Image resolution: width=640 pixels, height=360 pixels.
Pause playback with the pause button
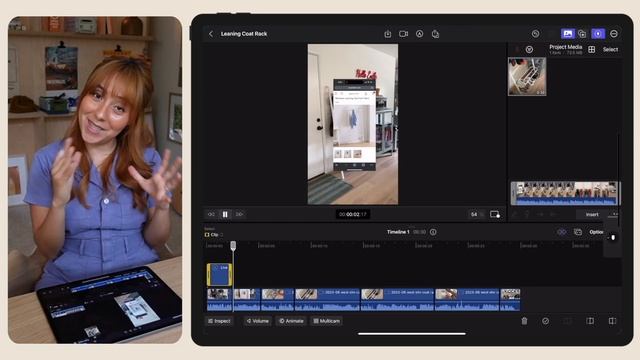pyautogui.click(x=225, y=214)
